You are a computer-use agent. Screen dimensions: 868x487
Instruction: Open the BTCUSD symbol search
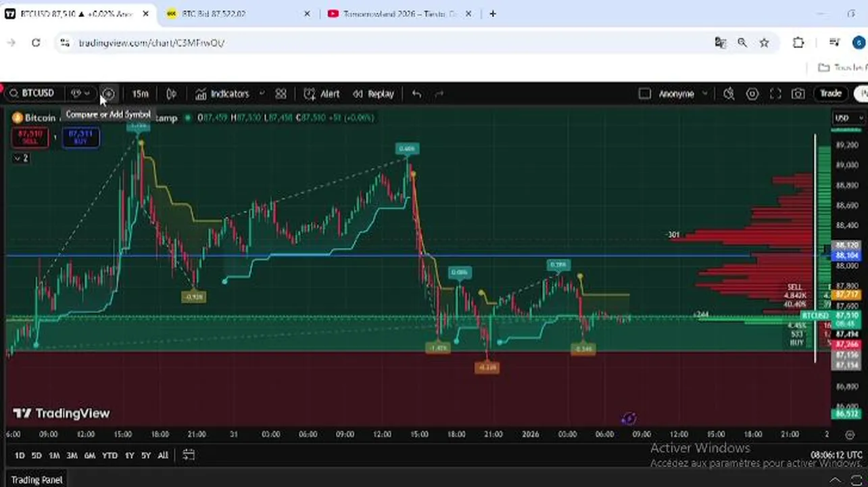(x=32, y=93)
